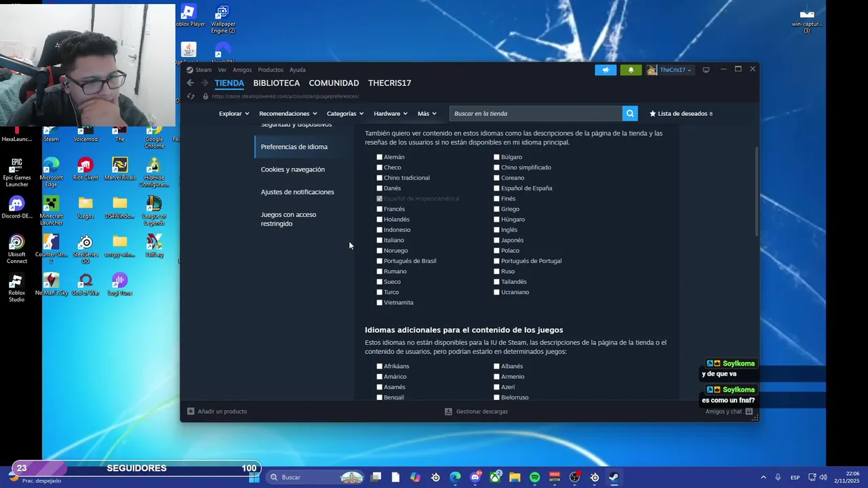Tick the Português de Brasil checkbox
Viewport: 868px width, 488px height.
click(x=380, y=261)
